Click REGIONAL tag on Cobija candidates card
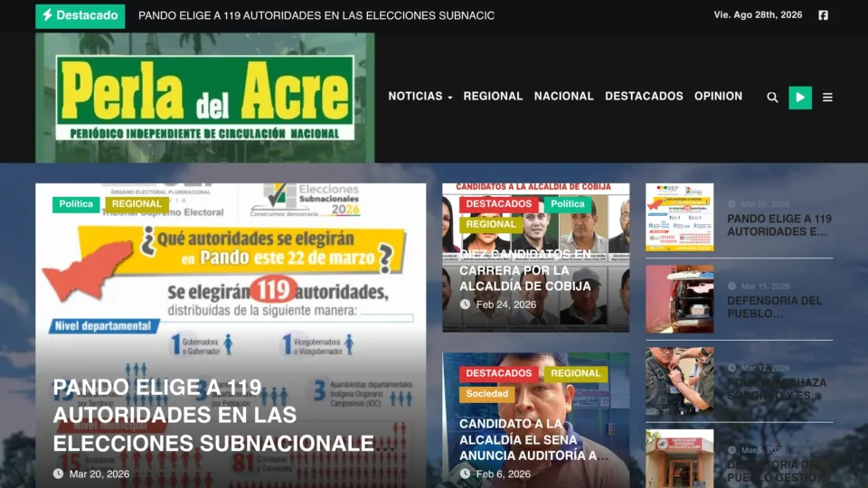 [490, 225]
